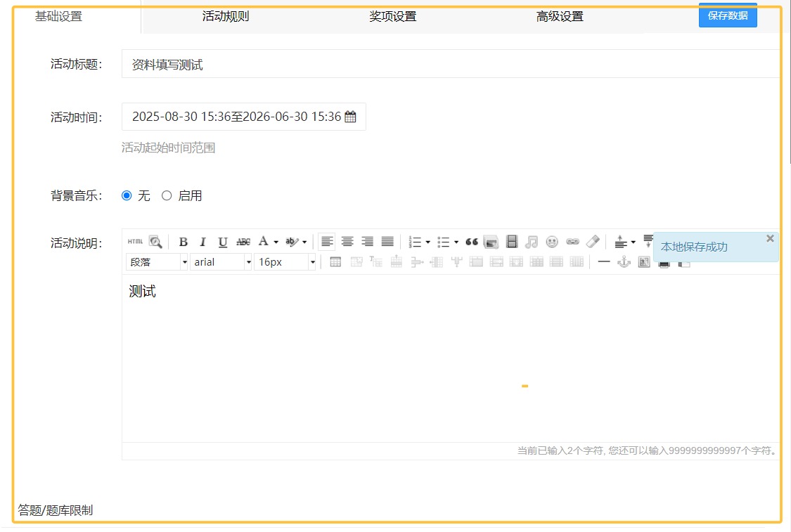
Task: Toggle bold formatting in the editor
Action: pyautogui.click(x=183, y=242)
